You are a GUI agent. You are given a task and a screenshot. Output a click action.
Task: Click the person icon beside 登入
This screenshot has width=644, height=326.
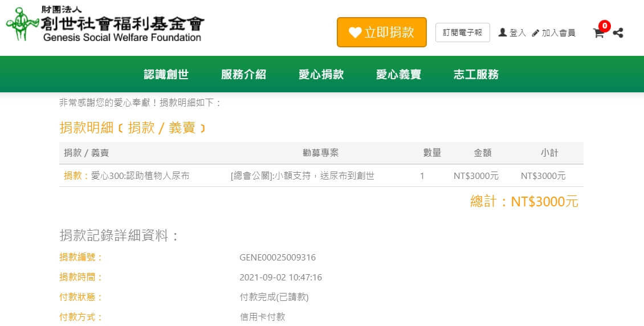tap(503, 32)
